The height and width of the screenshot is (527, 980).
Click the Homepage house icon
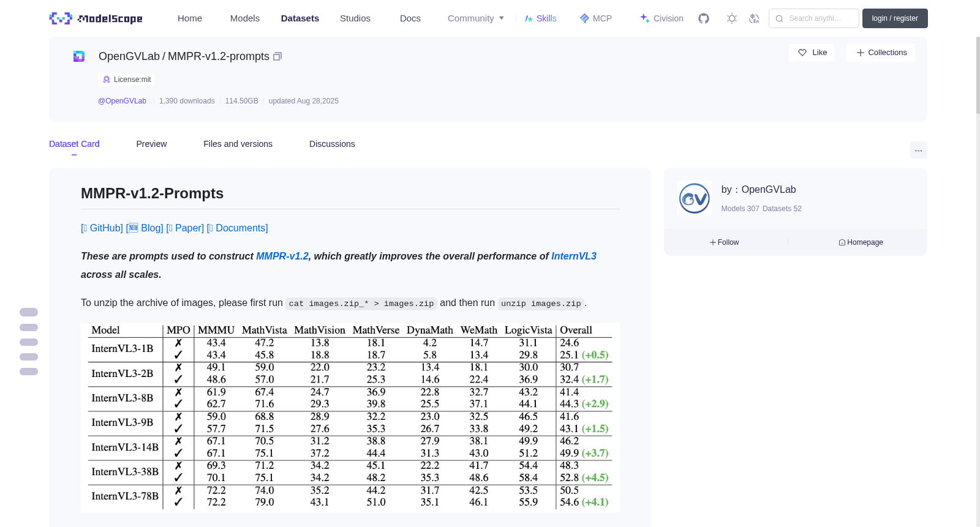click(x=842, y=242)
